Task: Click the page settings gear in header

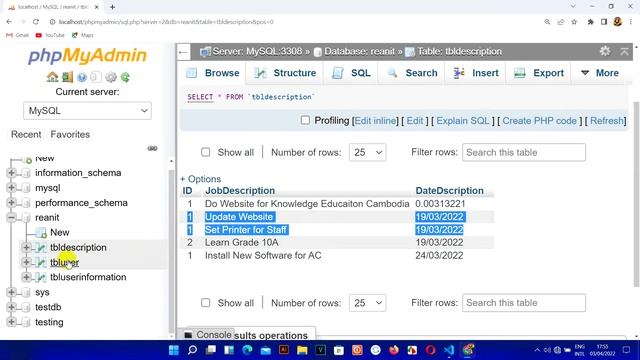Action: click(605, 51)
